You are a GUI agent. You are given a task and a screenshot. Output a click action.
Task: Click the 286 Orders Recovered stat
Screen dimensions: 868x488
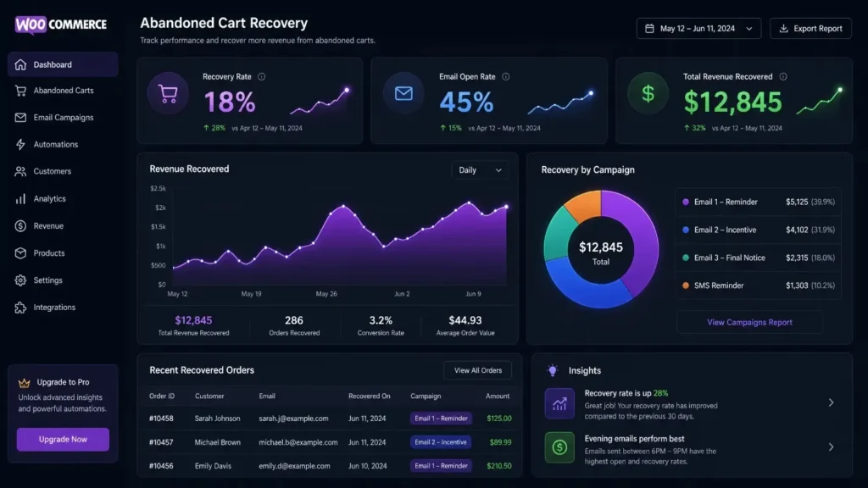[294, 325]
